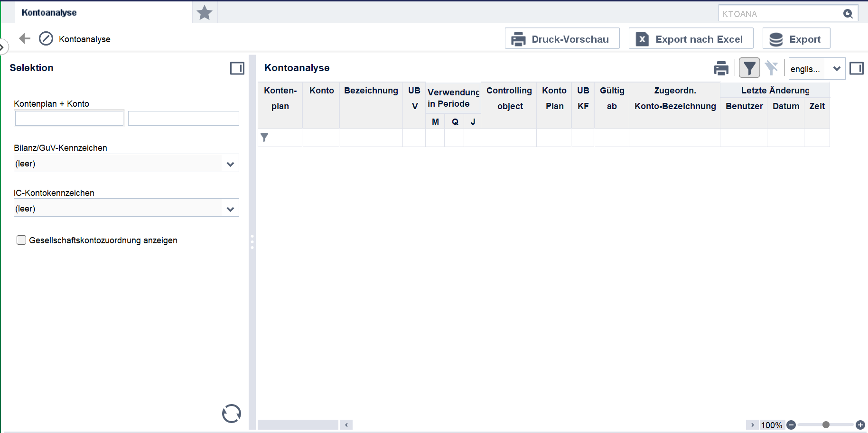Screen dimensions: 868x433
Task: Click the M period column header
Action: click(435, 121)
